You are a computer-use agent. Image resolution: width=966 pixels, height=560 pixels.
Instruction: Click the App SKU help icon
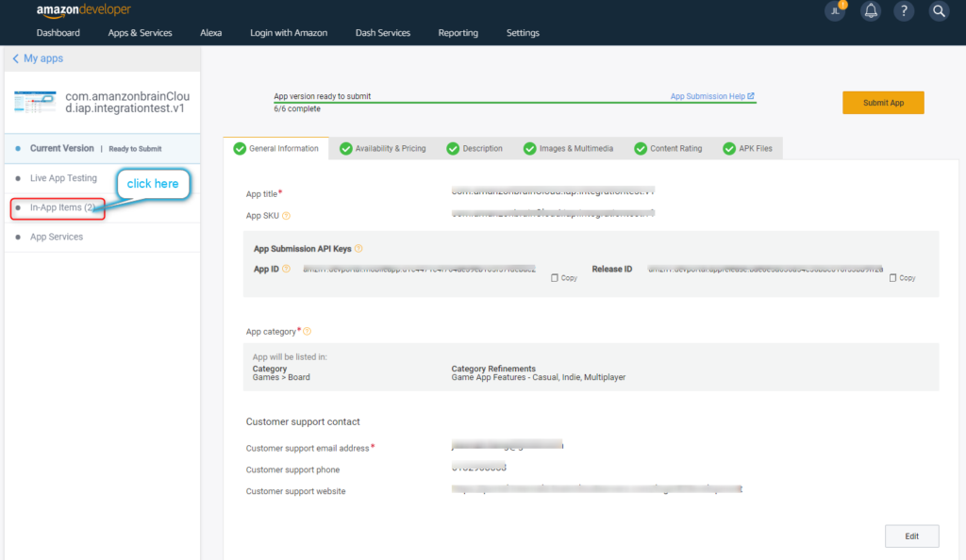coord(286,216)
